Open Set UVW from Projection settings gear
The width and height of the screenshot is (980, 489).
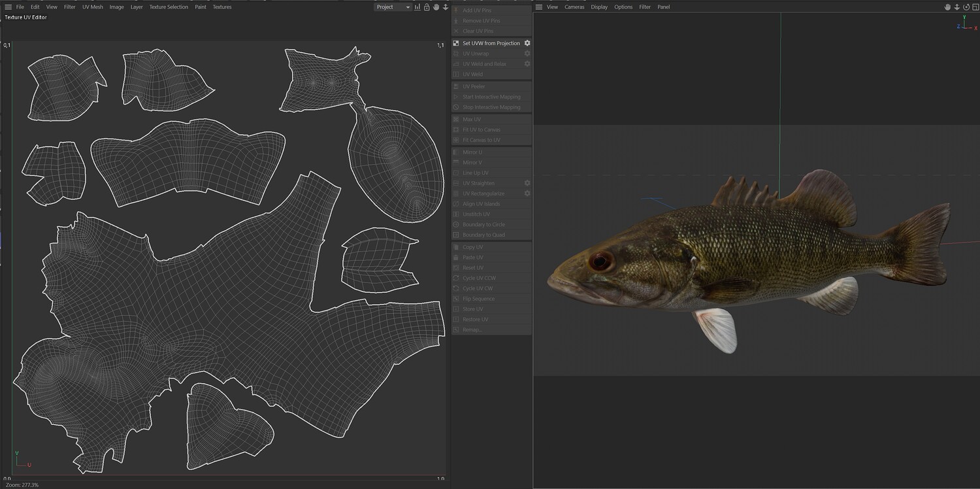click(x=527, y=43)
